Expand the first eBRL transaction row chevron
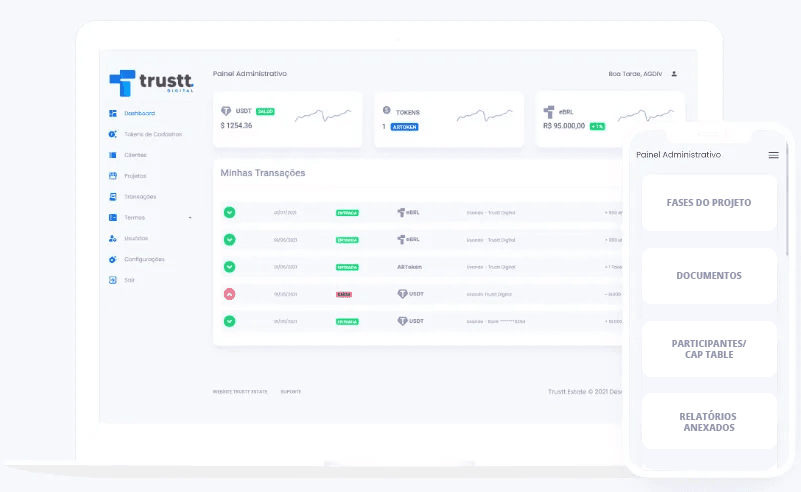 [229, 213]
